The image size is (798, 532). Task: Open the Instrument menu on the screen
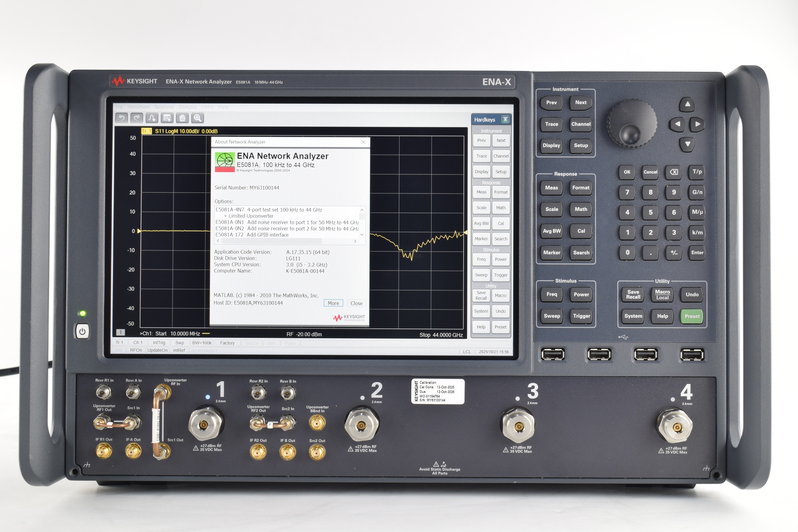point(138,107)
